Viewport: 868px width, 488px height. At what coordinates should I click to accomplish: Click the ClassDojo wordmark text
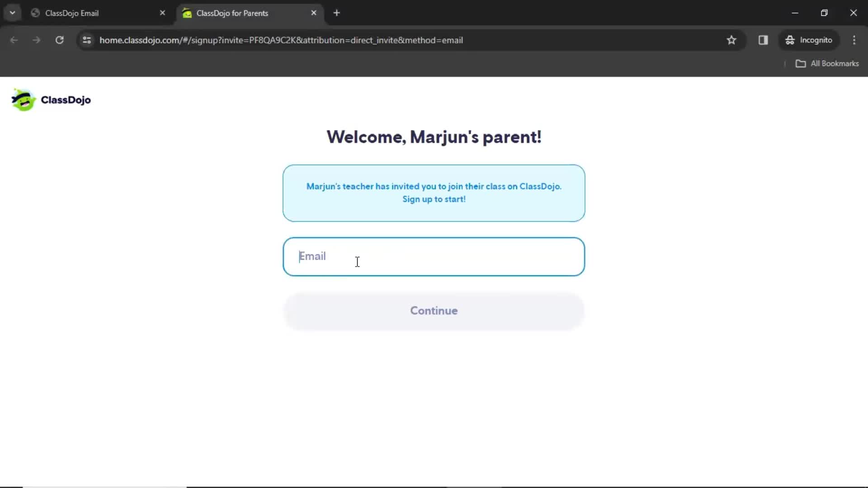[66, 100]
